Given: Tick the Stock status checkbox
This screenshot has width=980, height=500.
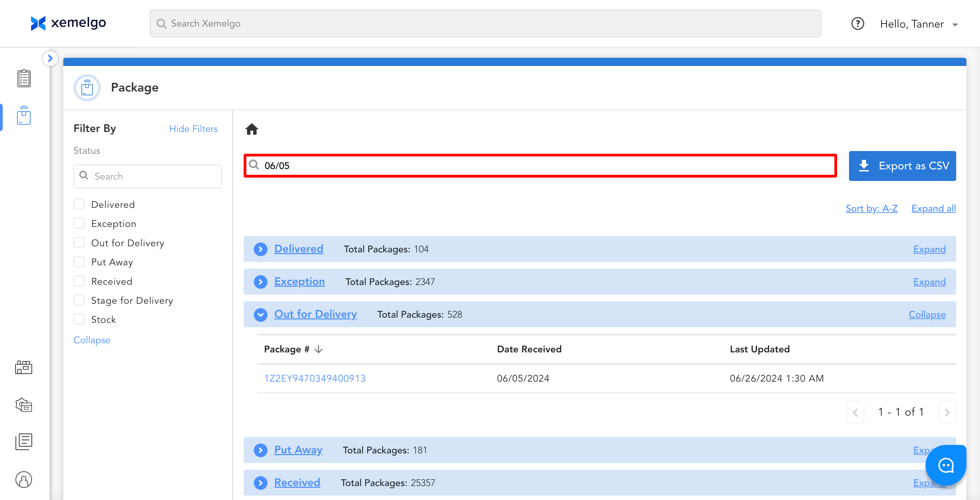Looking at the screenshot, I should tap(79, 319).
